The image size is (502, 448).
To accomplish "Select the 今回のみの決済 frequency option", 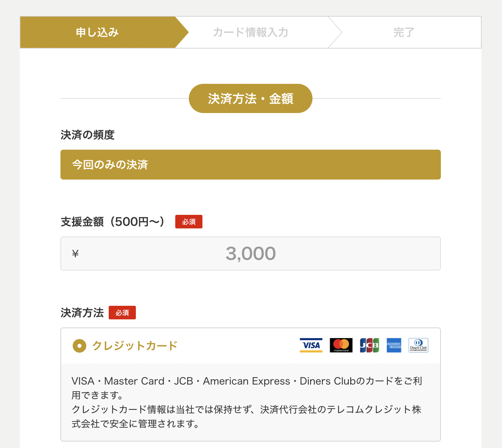I will click(250, 165).
